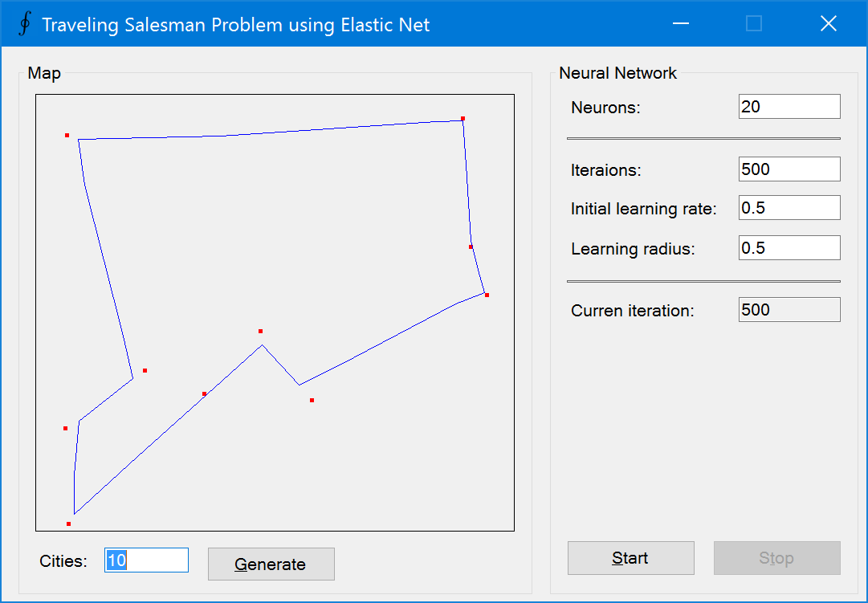The image size is (868, 603).
Task: Click the Generate button to create new cities
Action: pos(271,564)
